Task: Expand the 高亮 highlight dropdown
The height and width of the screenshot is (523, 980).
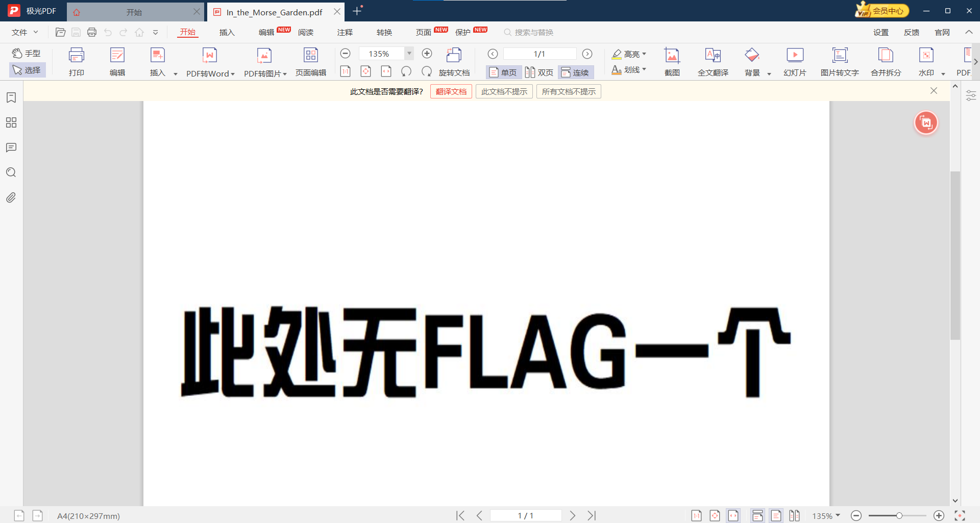Action: [x=644, y=54]
